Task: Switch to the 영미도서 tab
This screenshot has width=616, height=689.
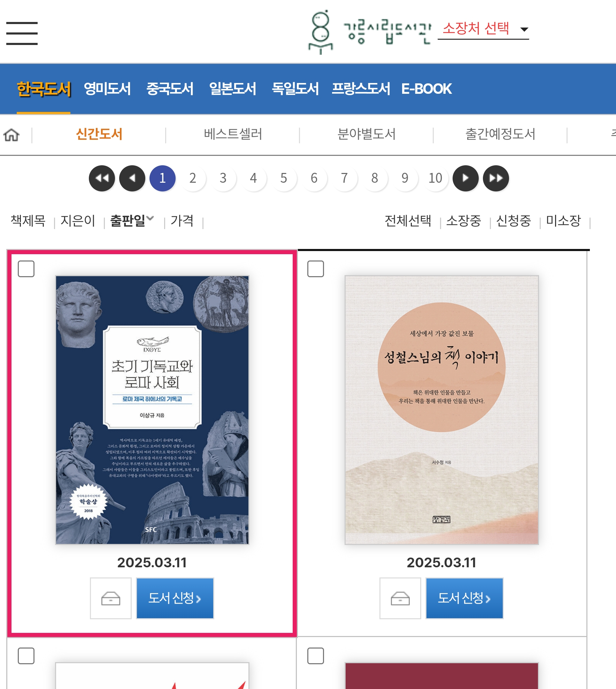Action: point(107,89)
